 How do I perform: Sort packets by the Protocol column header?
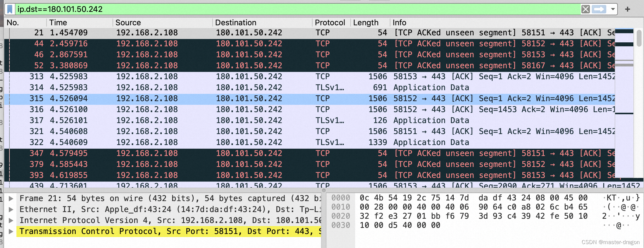point(331,23)
